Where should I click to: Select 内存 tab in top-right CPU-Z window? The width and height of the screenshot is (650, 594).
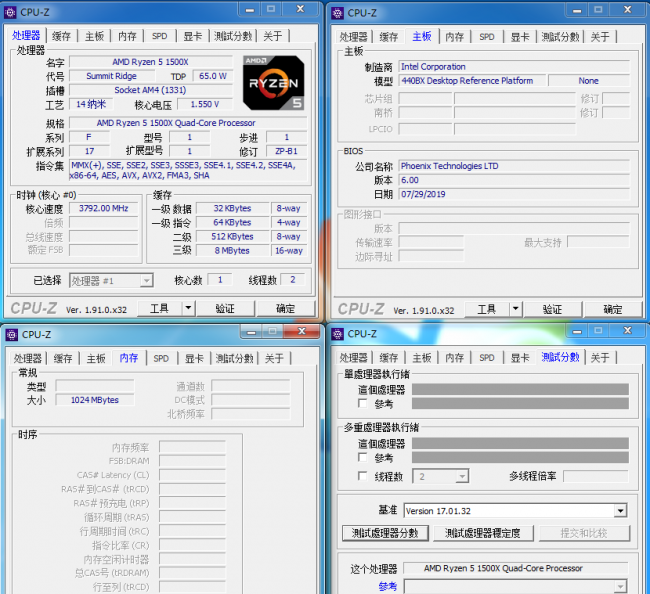click(x=455, y=37)
